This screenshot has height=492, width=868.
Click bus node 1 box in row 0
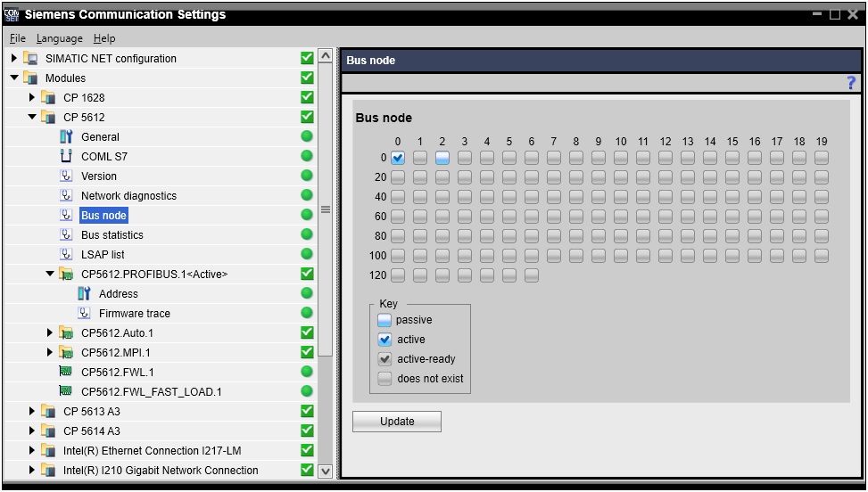(x=420, y=158)
